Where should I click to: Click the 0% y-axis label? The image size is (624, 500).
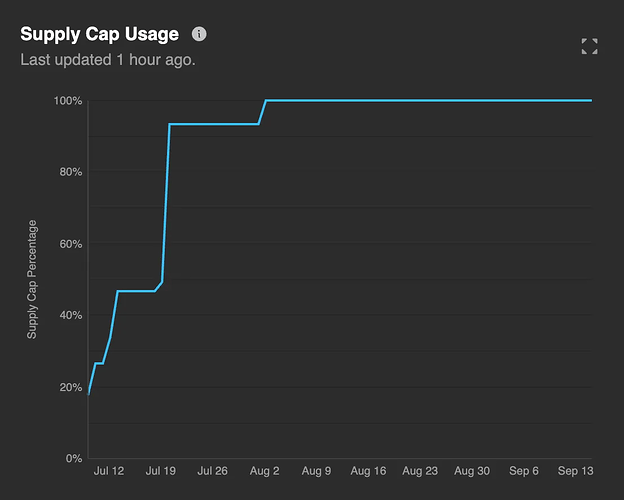point(72,458)
